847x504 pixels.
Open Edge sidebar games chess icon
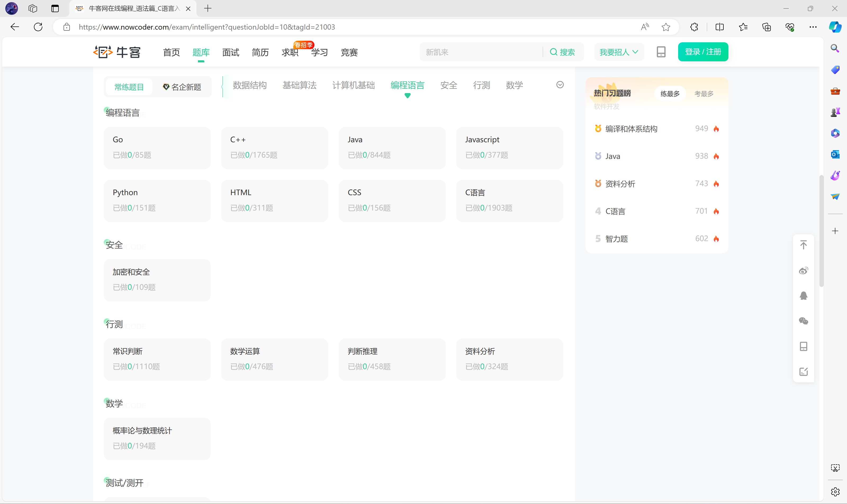click(835, 112)
